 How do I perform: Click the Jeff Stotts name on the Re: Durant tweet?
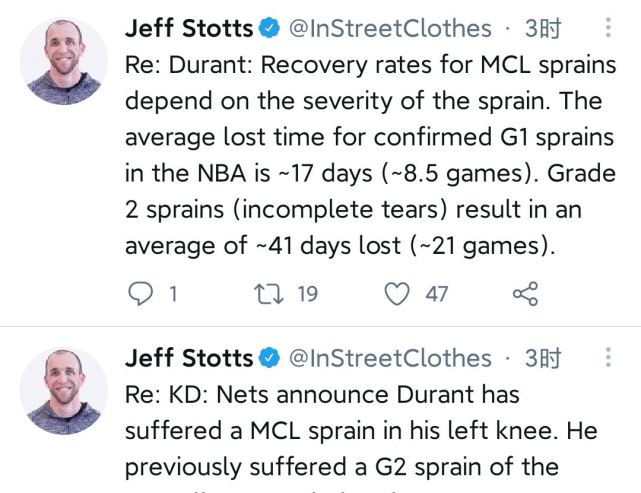tap(189, 29)
